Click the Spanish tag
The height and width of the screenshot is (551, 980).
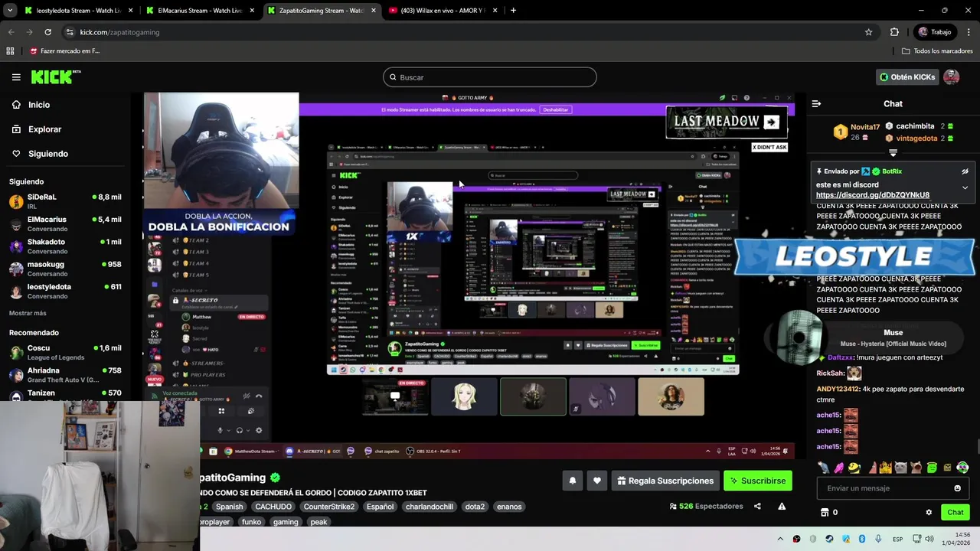[x=229, y=507]
